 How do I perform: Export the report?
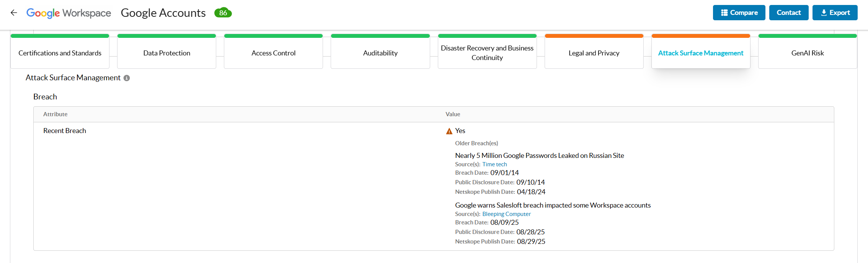pyautogui.click(x=835, y=13)
